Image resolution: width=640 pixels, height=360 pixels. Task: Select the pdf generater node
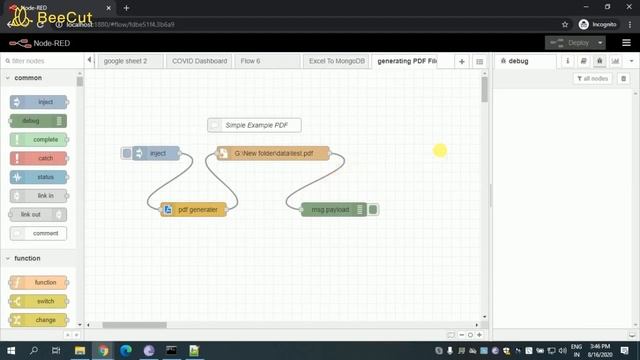click(193, 210)
